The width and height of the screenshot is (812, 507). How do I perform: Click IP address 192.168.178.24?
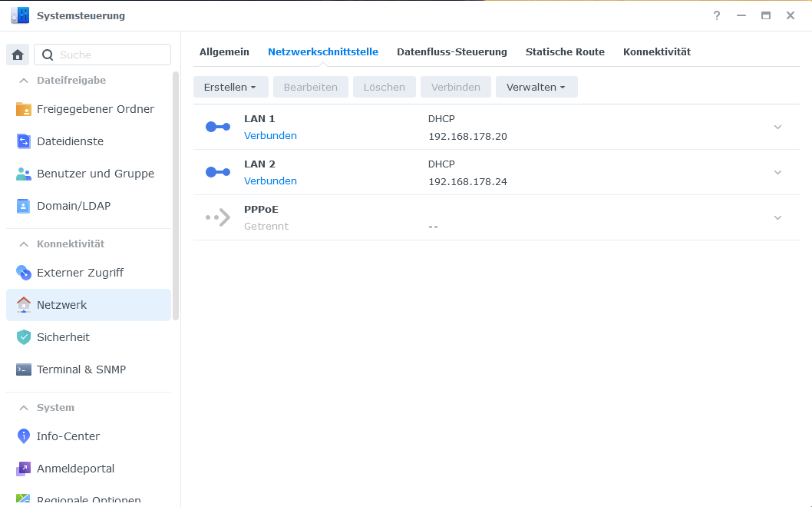(x=467, y=181)
